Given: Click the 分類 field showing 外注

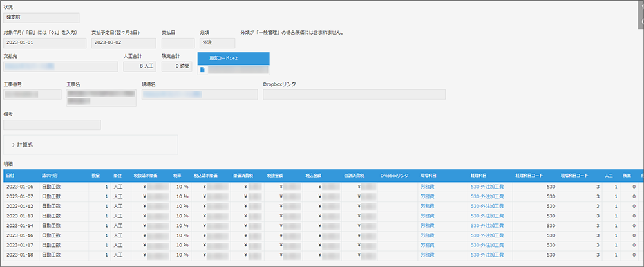Looking at the screenshot, I should coord(217,43).
